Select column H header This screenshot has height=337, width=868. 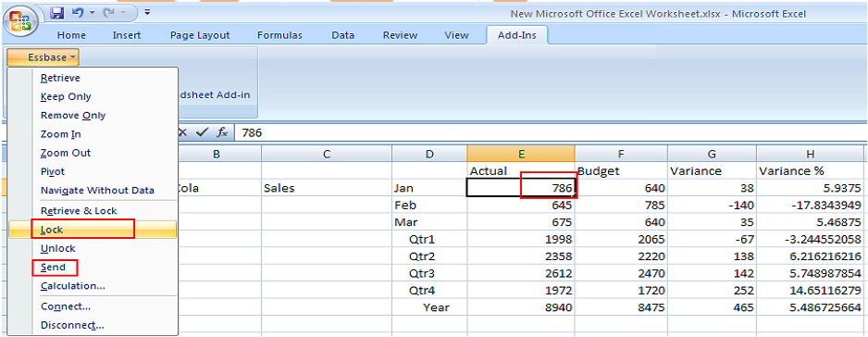[x=812, y=154]
